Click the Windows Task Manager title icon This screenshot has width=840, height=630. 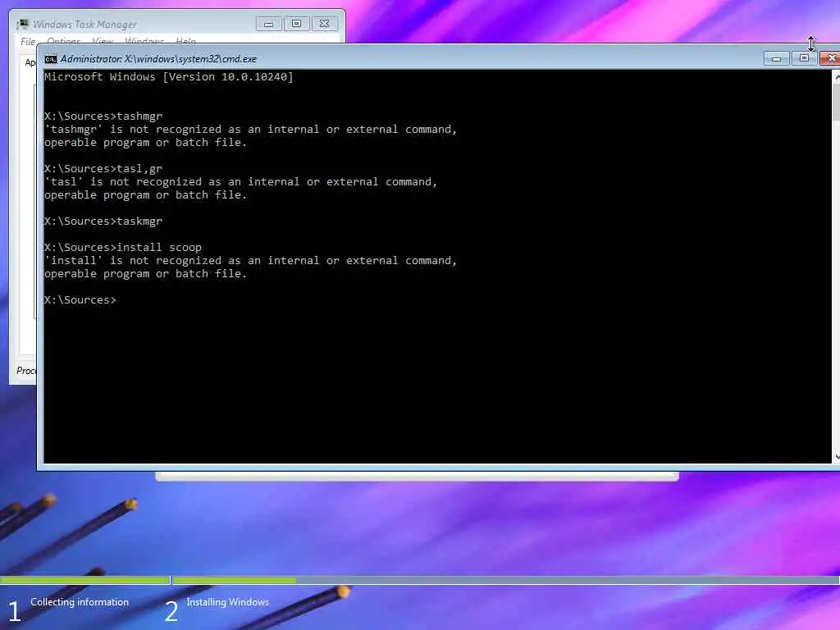(x=23, y=24)
